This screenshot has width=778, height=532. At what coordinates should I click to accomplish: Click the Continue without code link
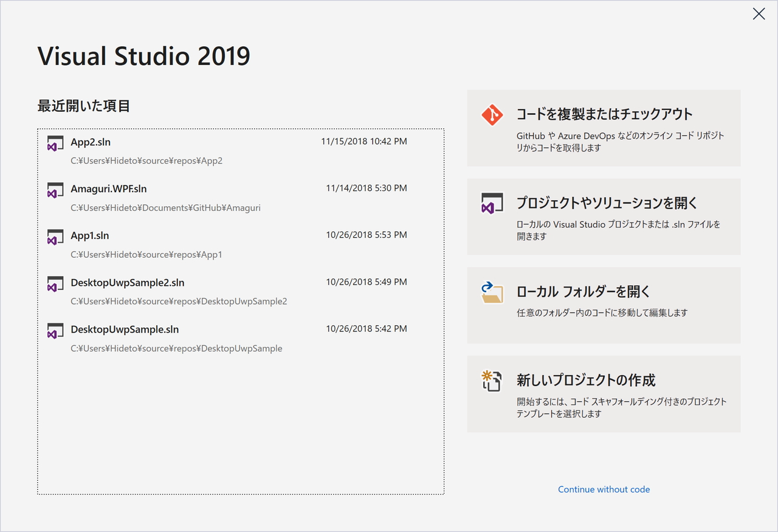pos(604,489)
